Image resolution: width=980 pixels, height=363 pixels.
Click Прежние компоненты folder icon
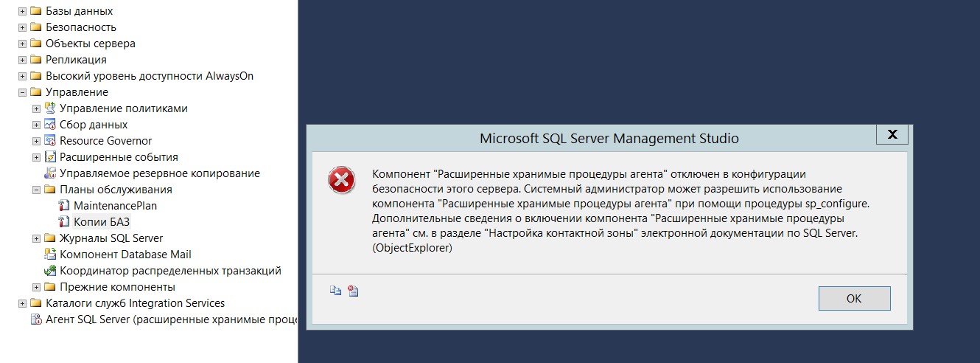click(x=50, y=287)
